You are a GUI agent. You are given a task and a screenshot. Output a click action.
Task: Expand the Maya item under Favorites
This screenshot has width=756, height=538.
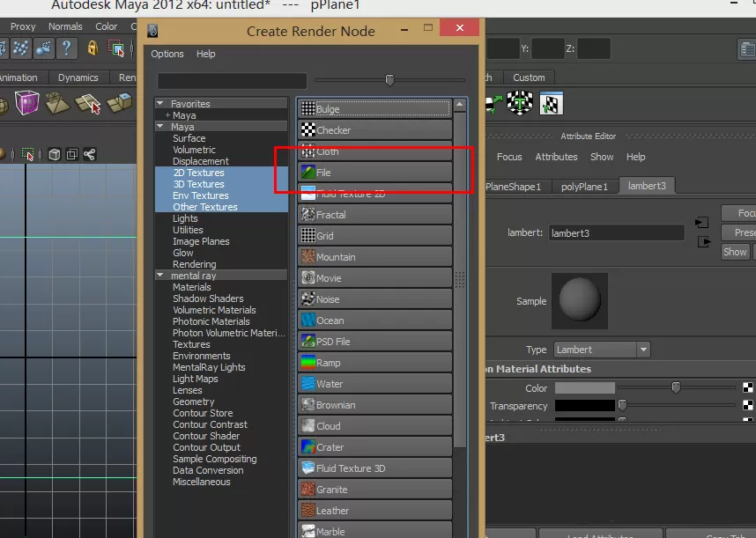pyautogui.click(x=167, y=115)
